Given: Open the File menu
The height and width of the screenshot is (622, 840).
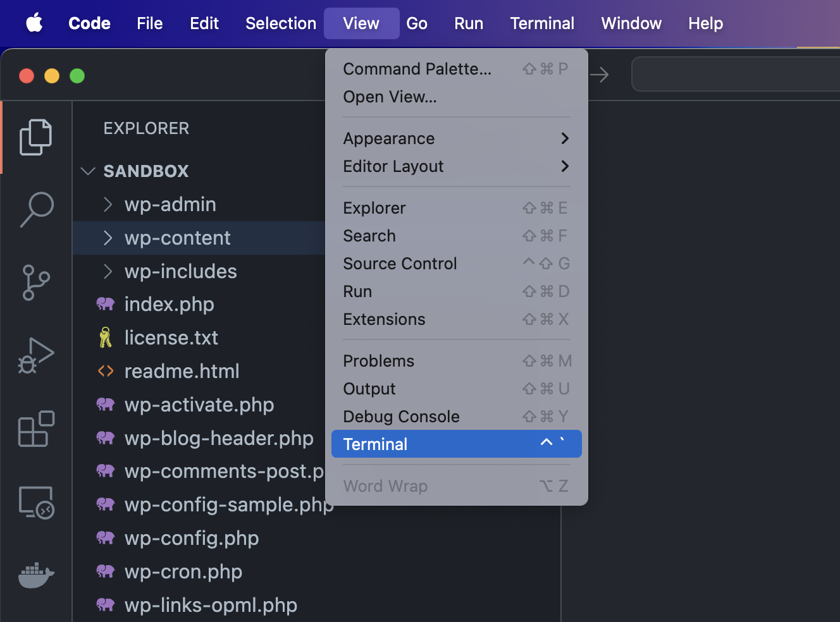Looking at the screenshot, I should (150, 23).
